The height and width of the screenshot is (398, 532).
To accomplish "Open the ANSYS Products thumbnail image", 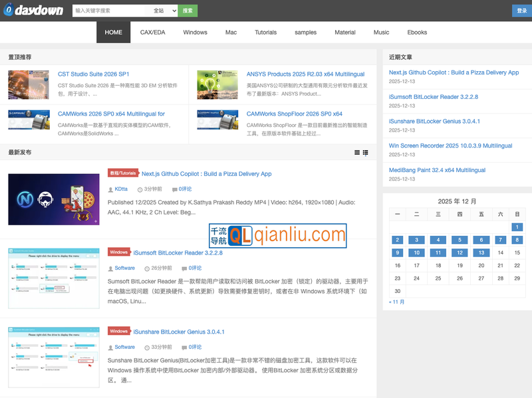I will coord(217,84).
